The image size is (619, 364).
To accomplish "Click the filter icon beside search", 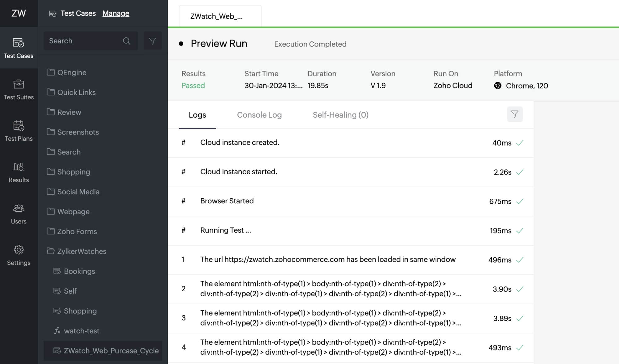I will [153, 41].
